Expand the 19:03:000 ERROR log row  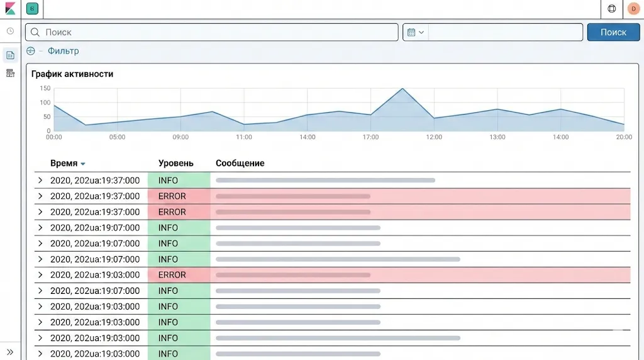point(40,275)
